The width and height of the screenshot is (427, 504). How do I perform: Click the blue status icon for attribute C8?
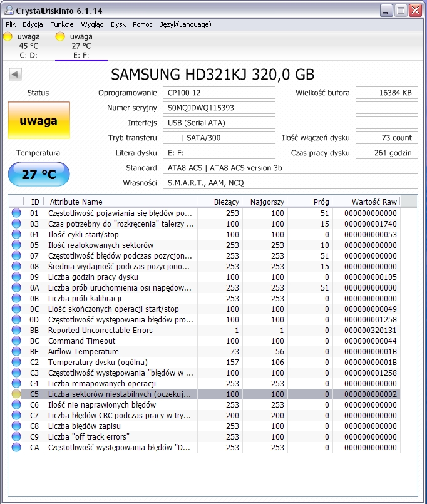[16, 426]
